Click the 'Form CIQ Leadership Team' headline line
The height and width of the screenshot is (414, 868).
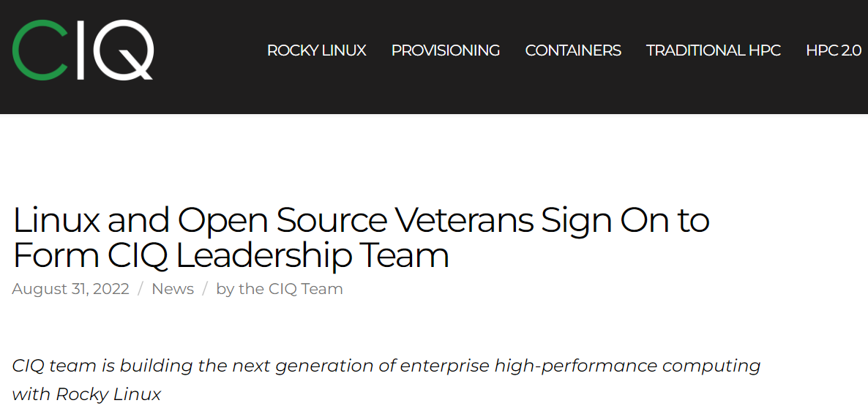click(x=231, y=255)
